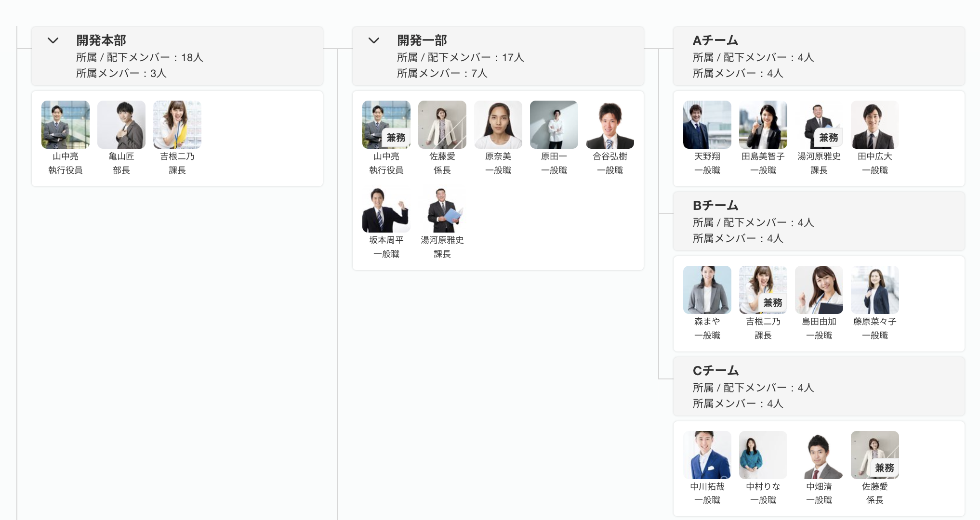Viewport: 980px width, 520px height.
Task: Click 湯河原雅史 photo in 開発一部
Action: tap(442, 208)
